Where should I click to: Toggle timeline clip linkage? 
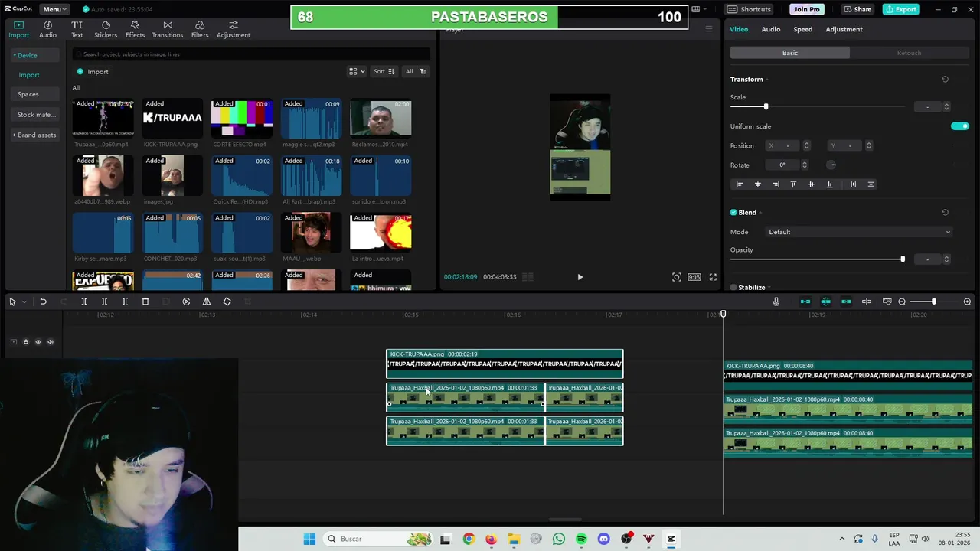click(846, 302)
